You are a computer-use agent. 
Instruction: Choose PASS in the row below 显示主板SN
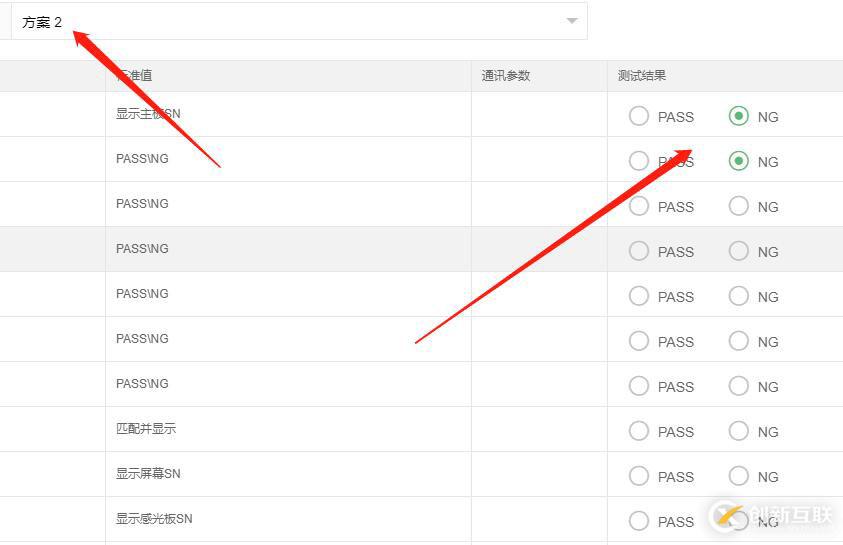tap(639, 161)
